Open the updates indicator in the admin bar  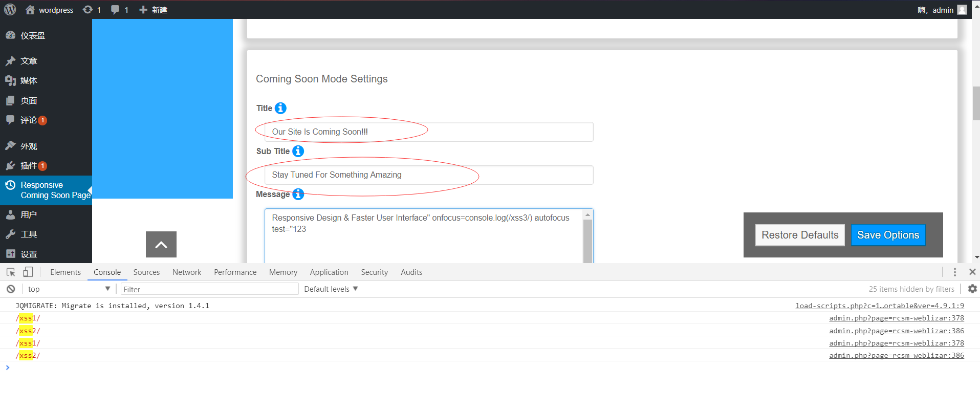(x=92, y=10)
